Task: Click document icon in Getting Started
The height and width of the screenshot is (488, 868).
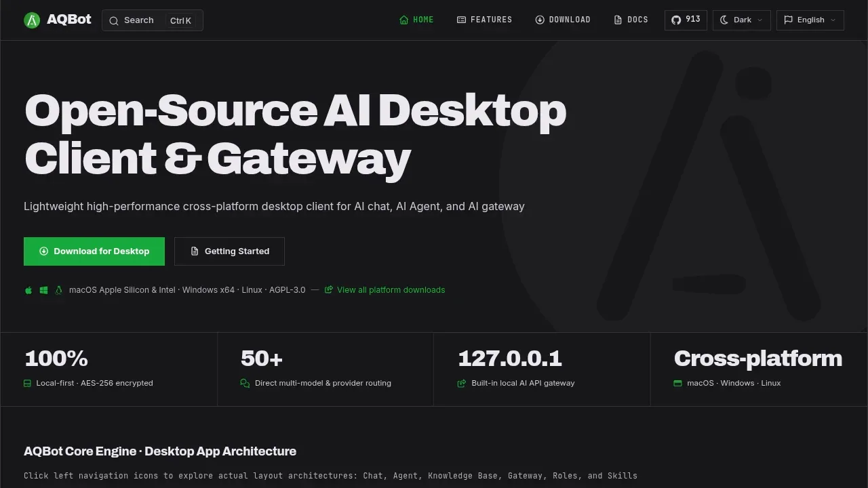Action: pos(195,251)
